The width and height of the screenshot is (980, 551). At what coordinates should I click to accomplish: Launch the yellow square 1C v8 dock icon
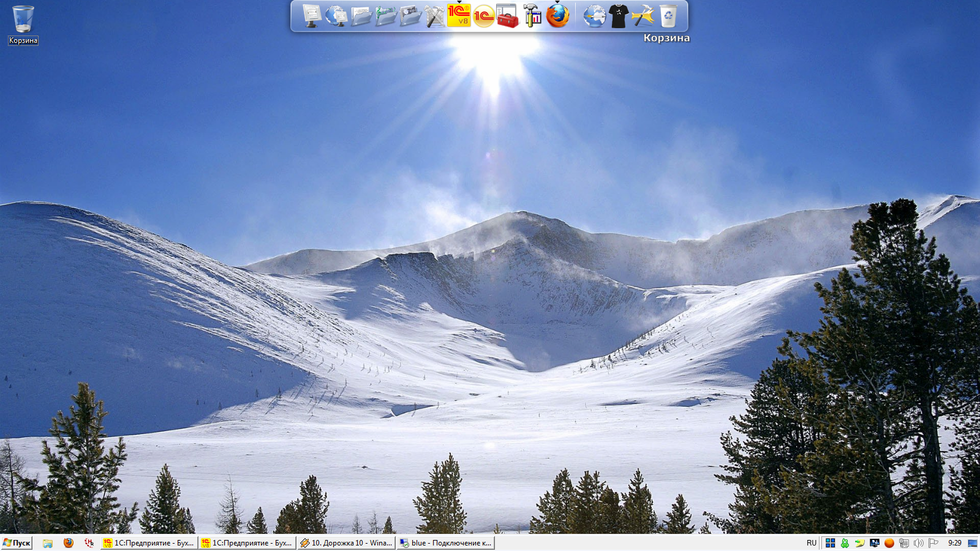pyautogui.click(x=459, y=16)
